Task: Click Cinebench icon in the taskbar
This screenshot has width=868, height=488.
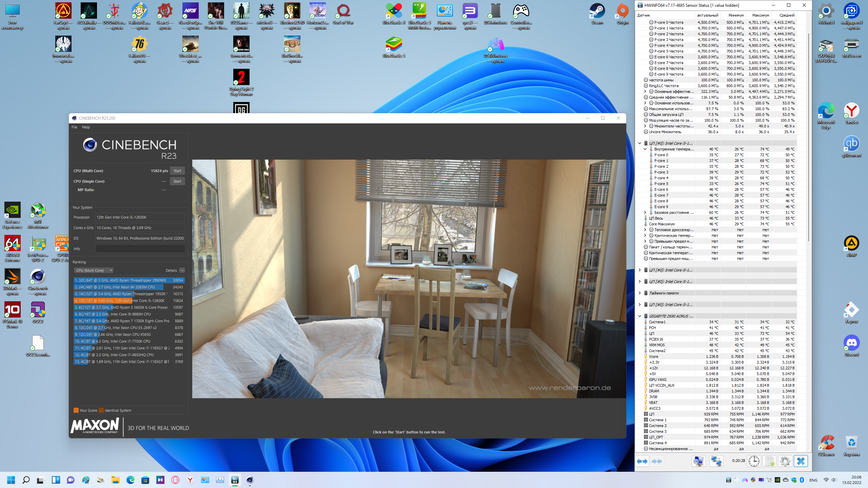Action: click(x=250, y=480)
